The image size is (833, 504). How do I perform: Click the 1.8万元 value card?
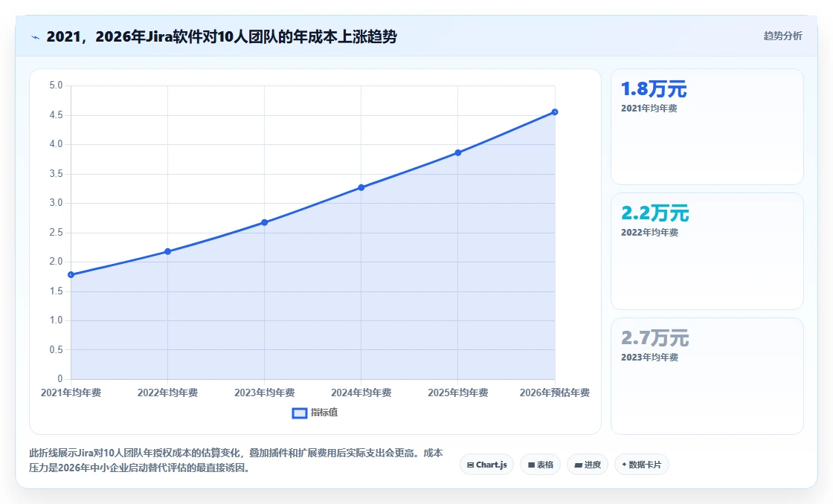(x=707, y=126)
